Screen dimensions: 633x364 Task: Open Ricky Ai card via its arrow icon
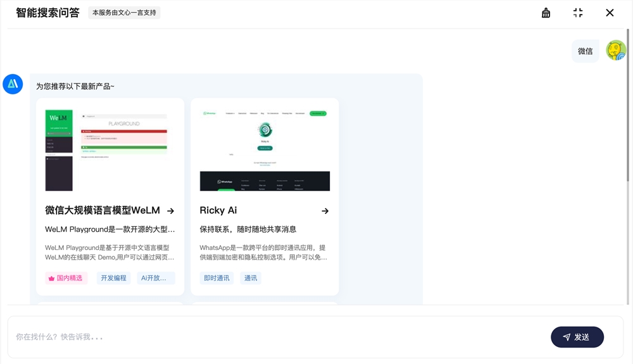coord(325,211)
